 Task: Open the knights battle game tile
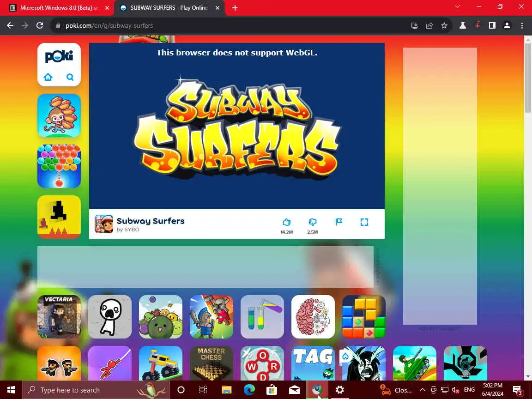point(212,316)
